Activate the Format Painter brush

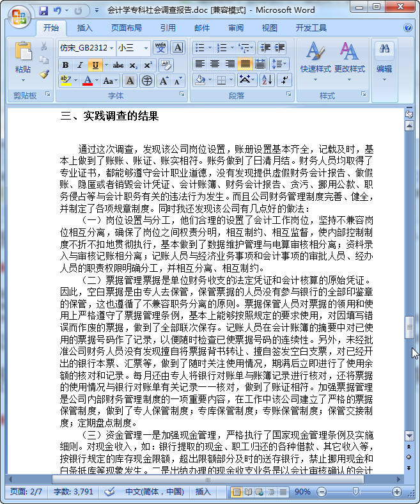[x=43, y=75]
